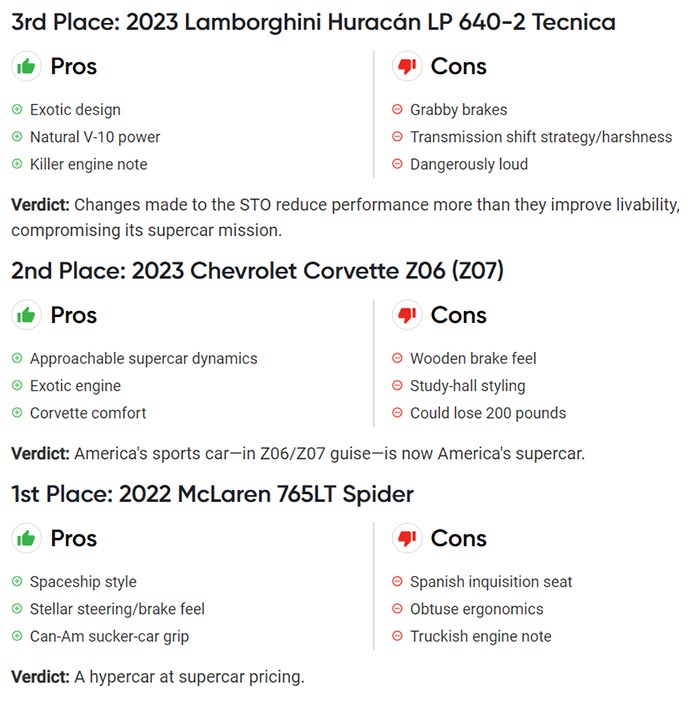
Task: Click the minus icon next to Dangerously loud
Action: pos(397,164)
